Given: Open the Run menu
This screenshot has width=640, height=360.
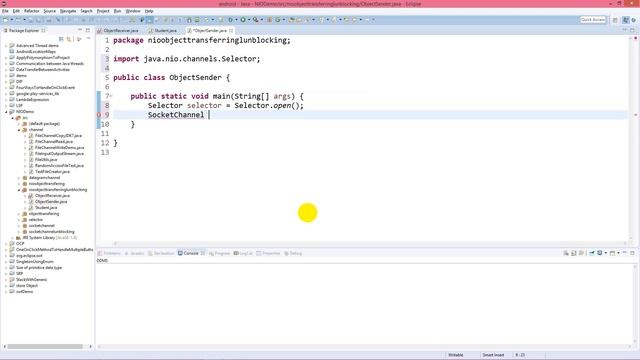Looking at the screenshot, I should click(117, 11).
